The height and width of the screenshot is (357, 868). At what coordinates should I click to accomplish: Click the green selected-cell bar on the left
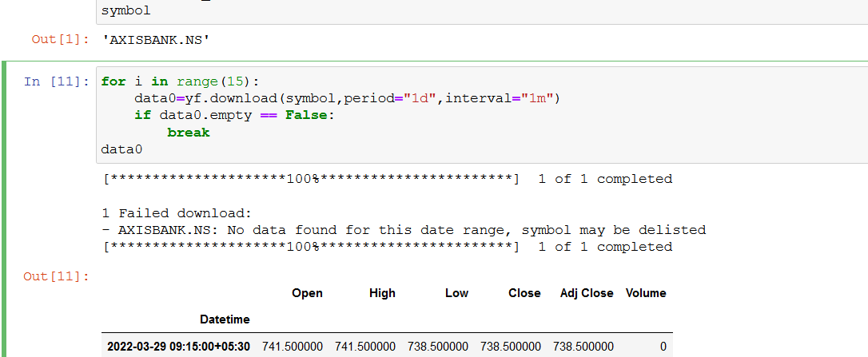(x=6, y=209)
